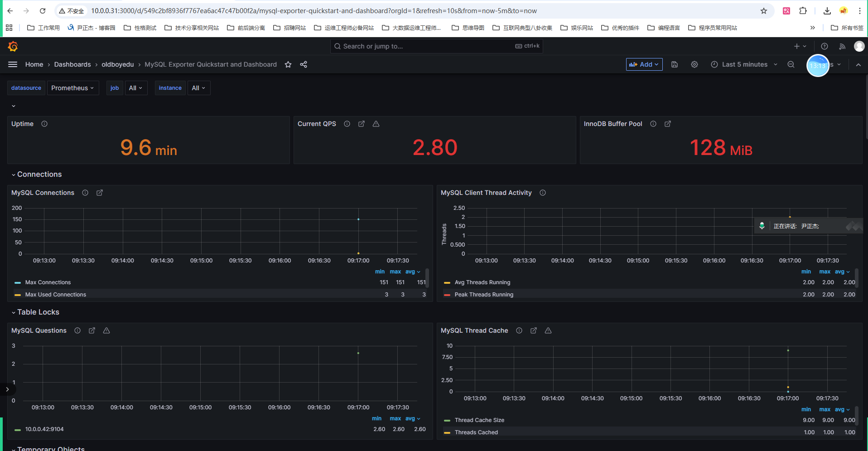
Task: Open the job variable All dropdown
Action: 135,88
